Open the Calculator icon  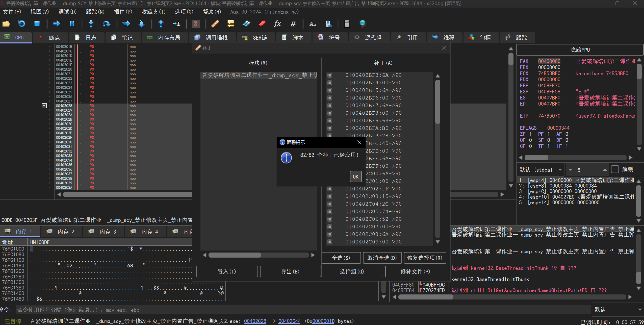tap(347, 24)
